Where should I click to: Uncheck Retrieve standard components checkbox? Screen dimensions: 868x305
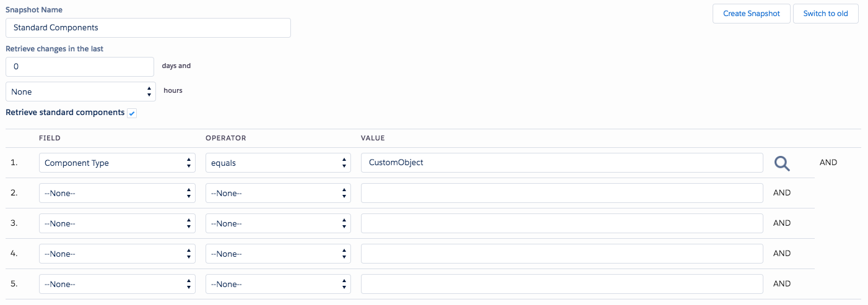[132, 113]
